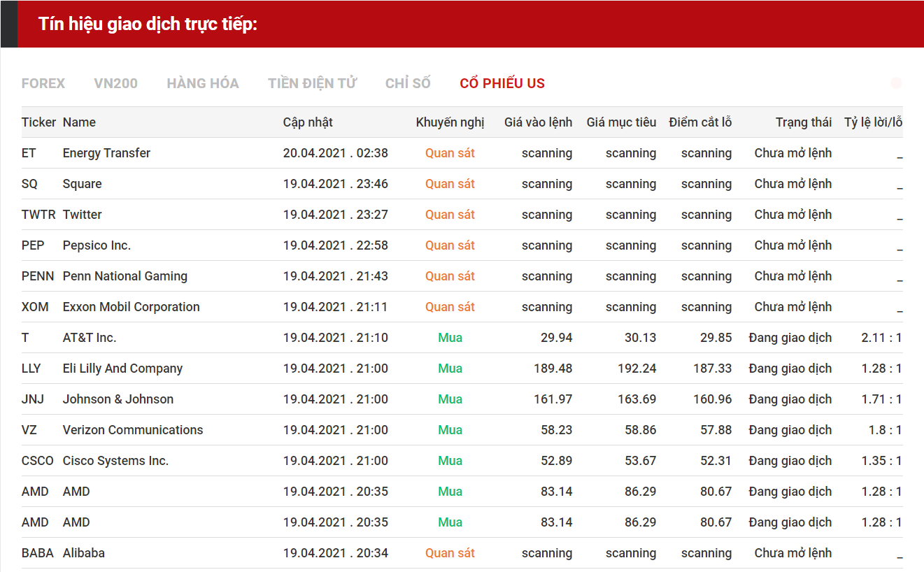Select the VZ ticker
924x572 pixels.
(x=29, y=430)
